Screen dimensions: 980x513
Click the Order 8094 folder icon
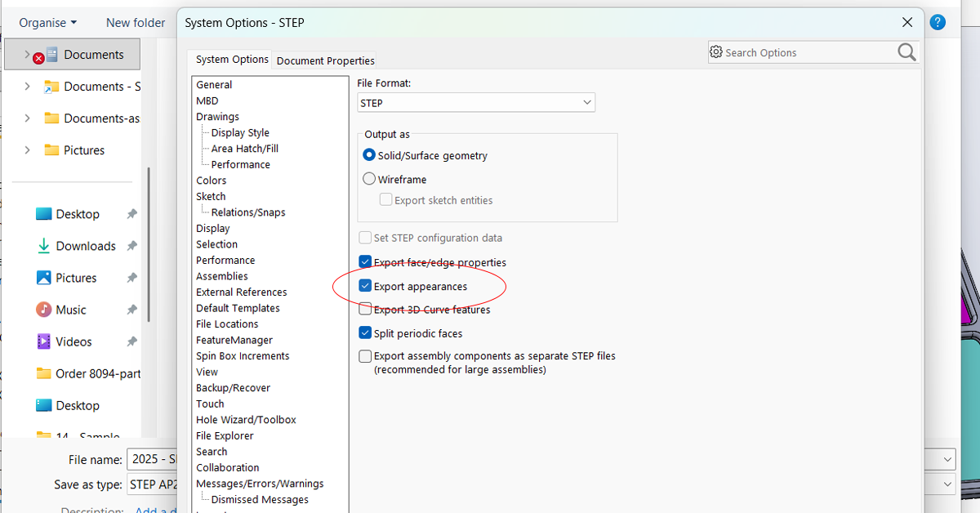coord(43,373)
